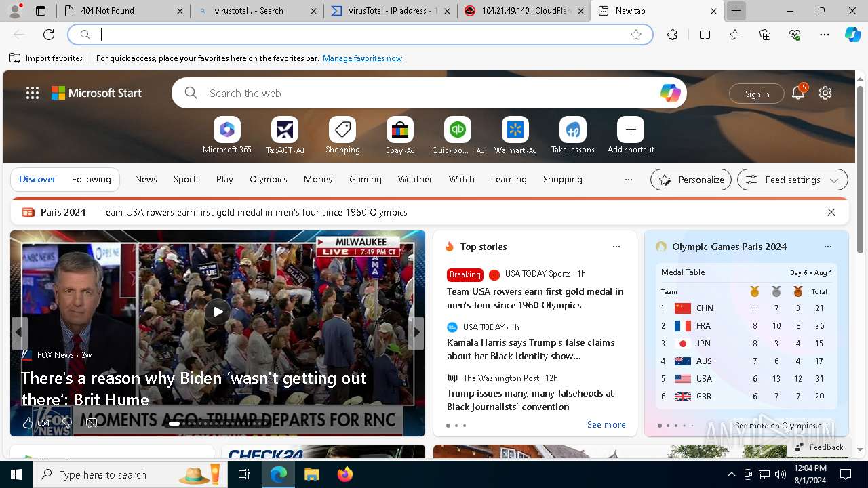Open page settings gear icon
868x488 pixels.
[x=825, y=93]
